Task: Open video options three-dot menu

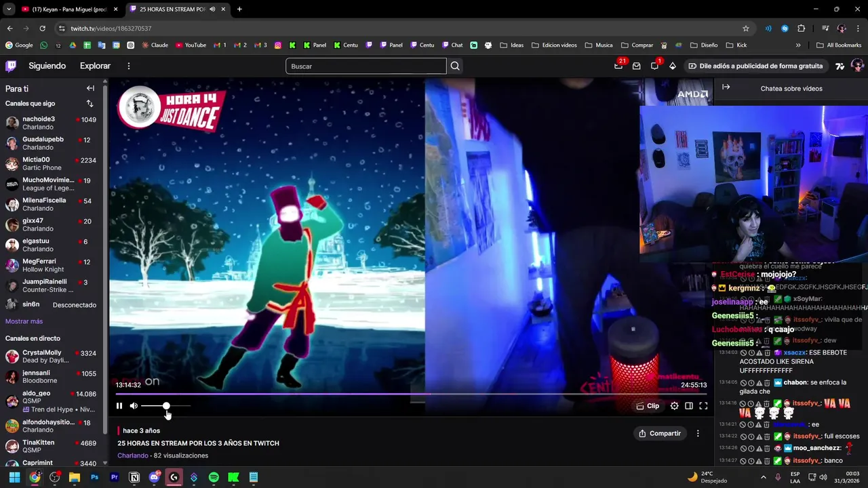Action: click(698, 433)
